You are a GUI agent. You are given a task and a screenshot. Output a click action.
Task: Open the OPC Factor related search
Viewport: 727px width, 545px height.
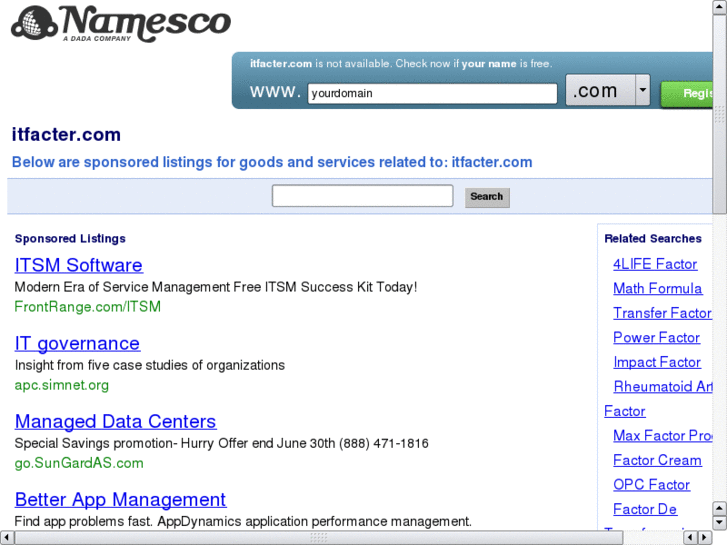pyautogui.click(x=651, y=484)
